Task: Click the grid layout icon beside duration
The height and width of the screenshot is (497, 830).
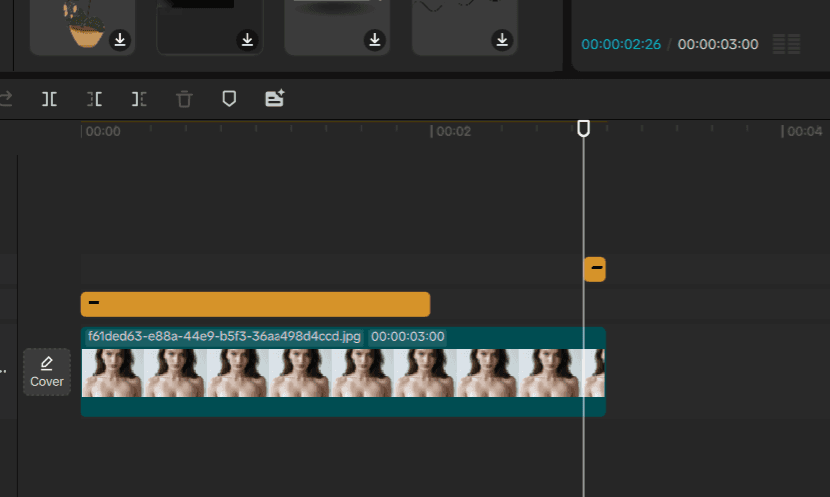Action: pyautogui.click(x=786, y=44)
